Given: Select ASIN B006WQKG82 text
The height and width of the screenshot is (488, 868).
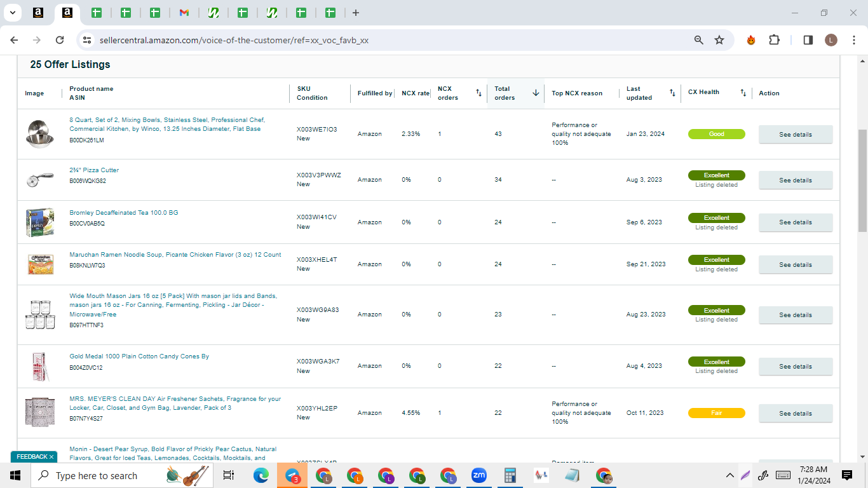Looking at the screenshot, I should pos(88,181).
